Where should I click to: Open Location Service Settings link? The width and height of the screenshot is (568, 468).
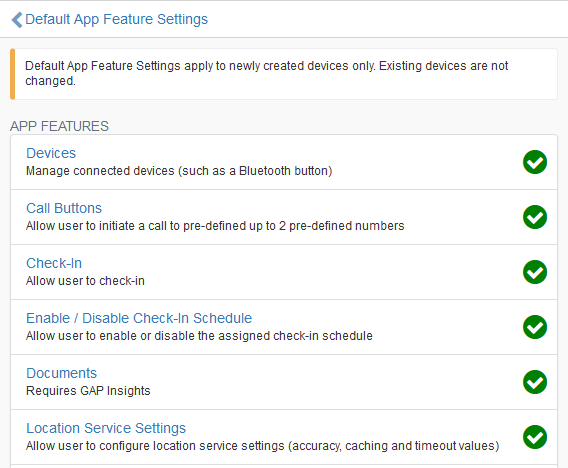[106, 429]
